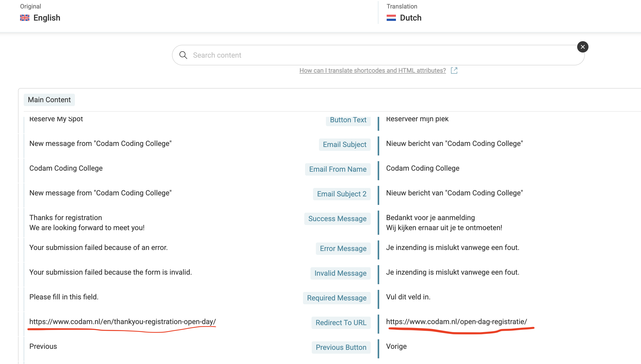
Task: Edit Dutch 'Codam Coding College' from-name field
Action: coord(423,168)
